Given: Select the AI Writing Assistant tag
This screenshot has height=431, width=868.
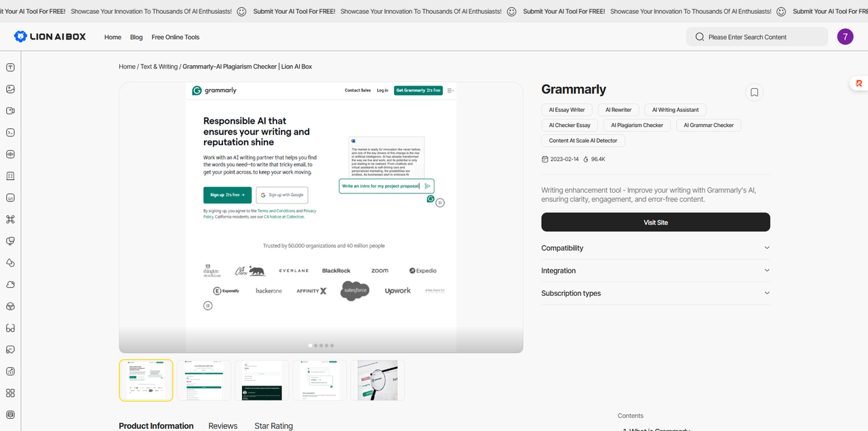Looking at the screenshot, I should 675,109.
